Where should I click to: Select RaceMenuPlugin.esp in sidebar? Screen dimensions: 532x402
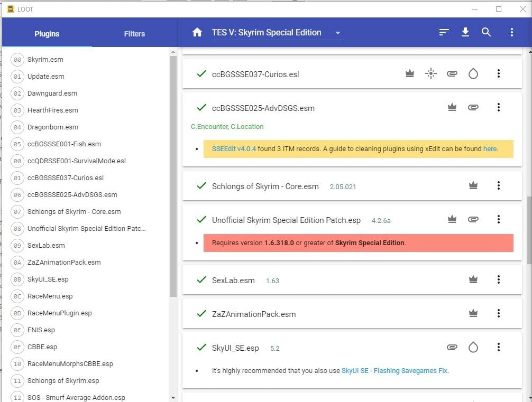click(59, 313)
